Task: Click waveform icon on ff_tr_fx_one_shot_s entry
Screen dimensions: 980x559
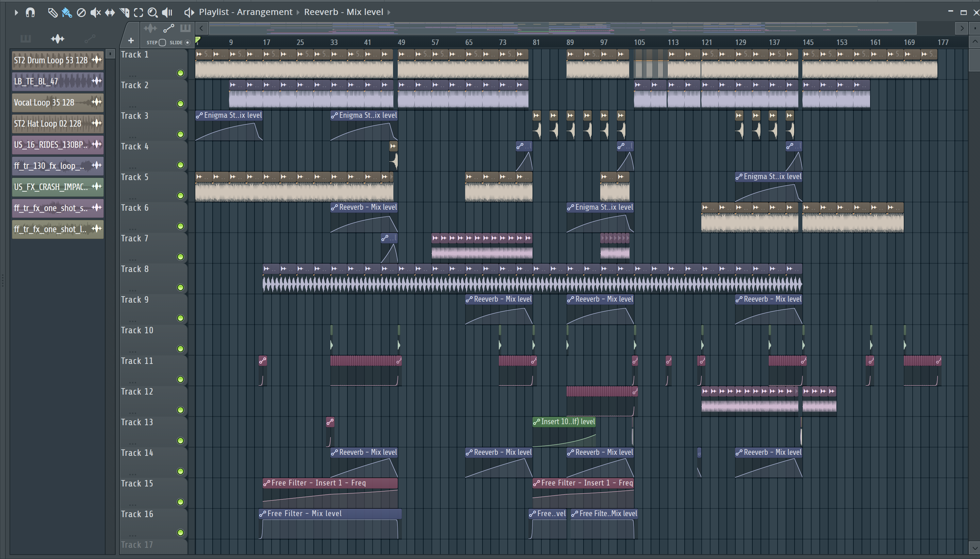Action: 97,208
